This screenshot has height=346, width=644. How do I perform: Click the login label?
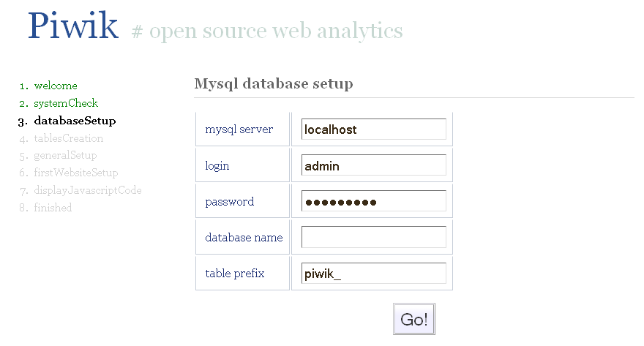point(217,166)
